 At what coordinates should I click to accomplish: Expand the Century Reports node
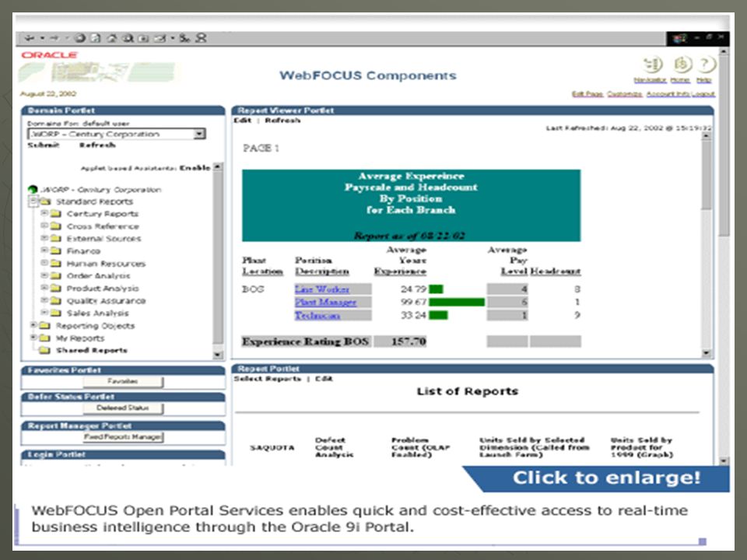click(x=44, y=213)
